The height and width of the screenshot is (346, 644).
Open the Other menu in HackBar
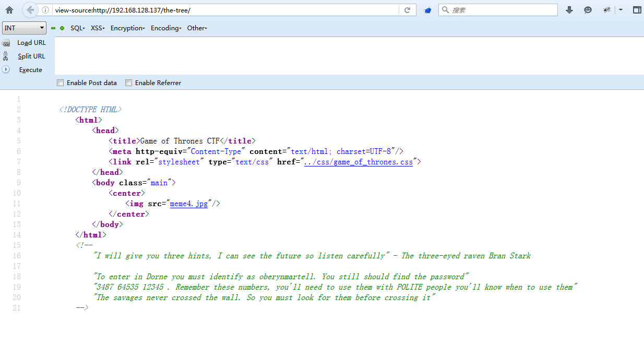coord(197,28)
